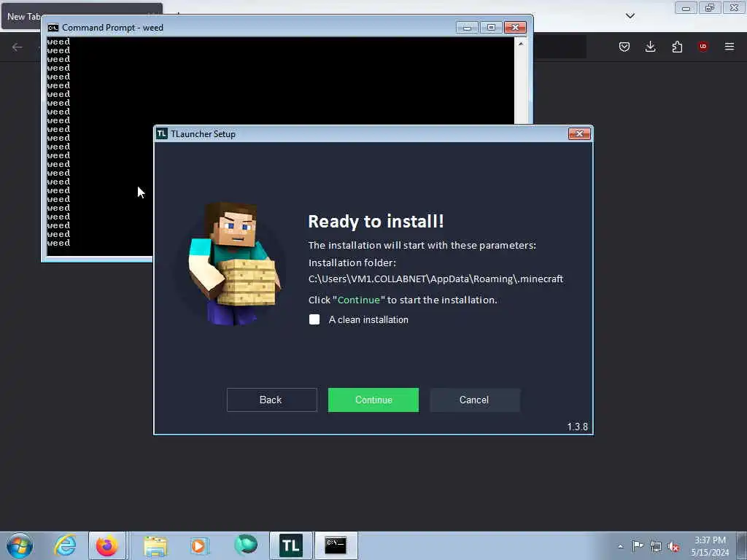Click the Ready to install! heading
Image resolution: width=747 pixels, height=560 pixels.
[x=376, y=222]
